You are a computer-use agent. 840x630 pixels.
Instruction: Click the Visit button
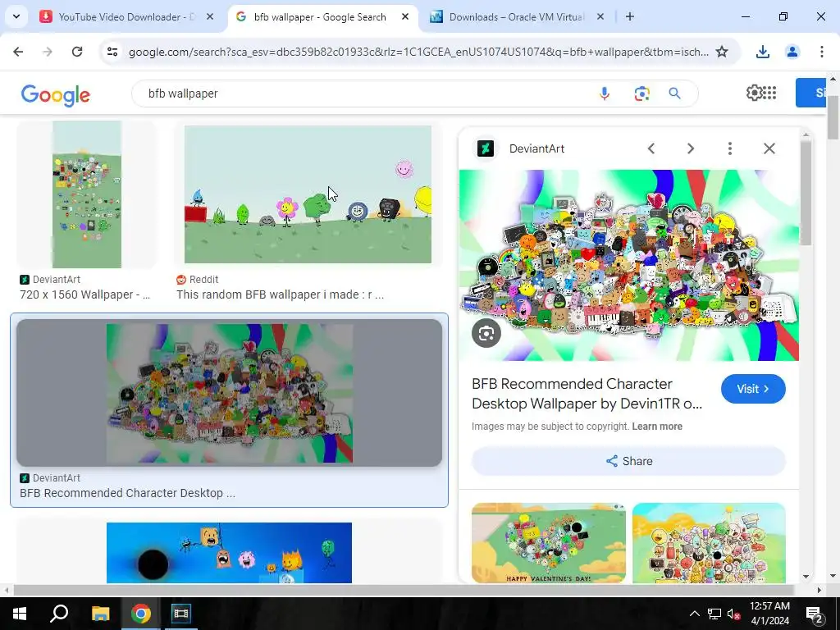(753, 389)
